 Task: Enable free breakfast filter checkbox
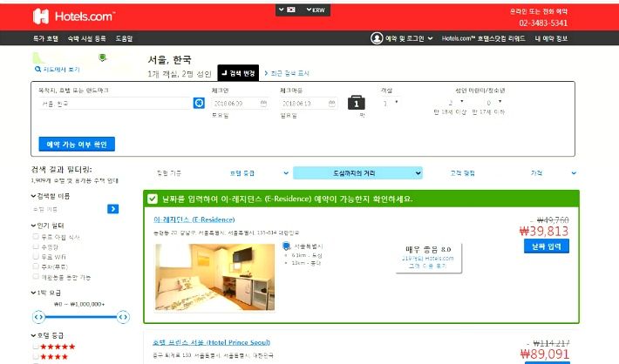tap(36, 236)
